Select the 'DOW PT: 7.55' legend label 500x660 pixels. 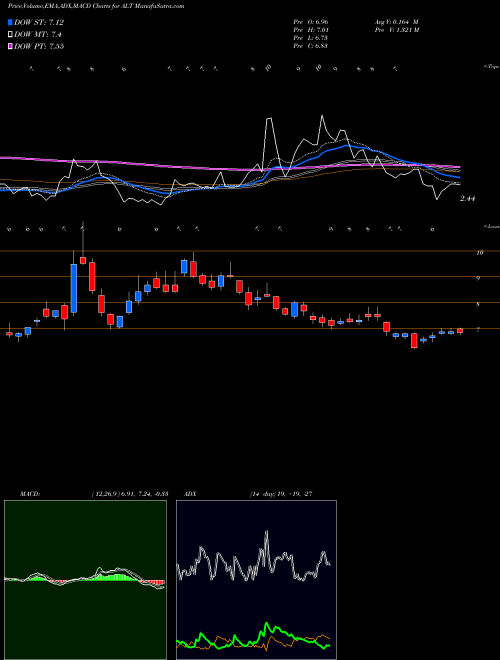39,46
